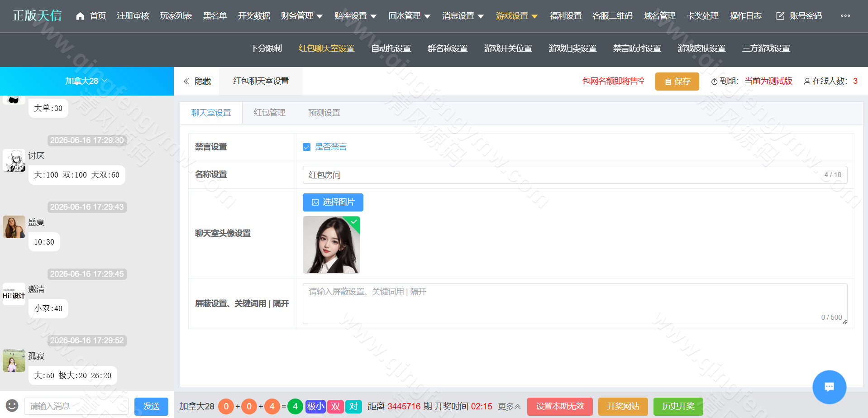
Task: Open the floating chat bubble icon
Action: 829,387
